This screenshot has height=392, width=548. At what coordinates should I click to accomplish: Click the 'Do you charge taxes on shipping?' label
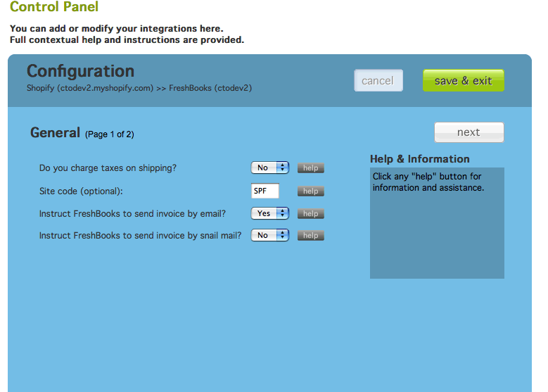(x=108, y=168)
